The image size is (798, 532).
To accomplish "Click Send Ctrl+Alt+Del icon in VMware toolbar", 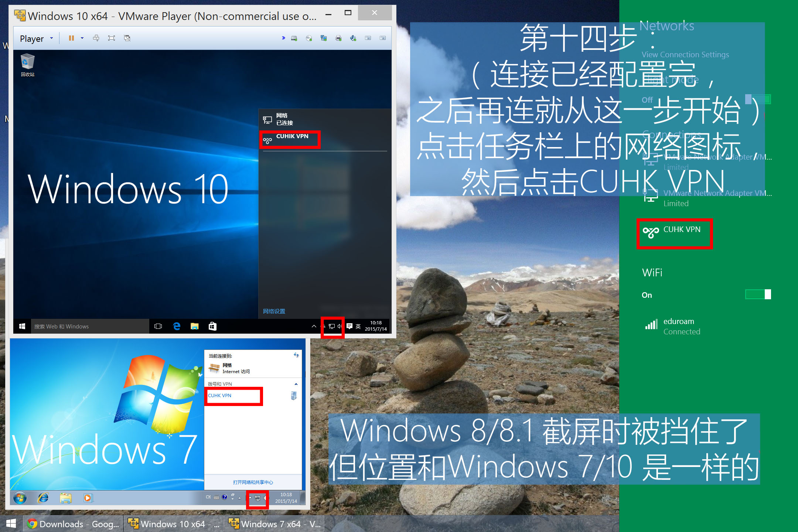I will (96, 38).
